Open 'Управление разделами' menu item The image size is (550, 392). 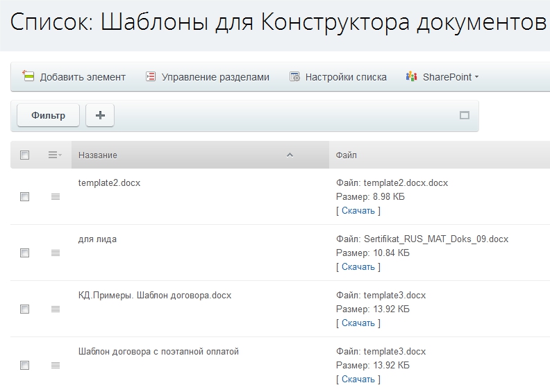pyautogui.click(x=215, y=77)
